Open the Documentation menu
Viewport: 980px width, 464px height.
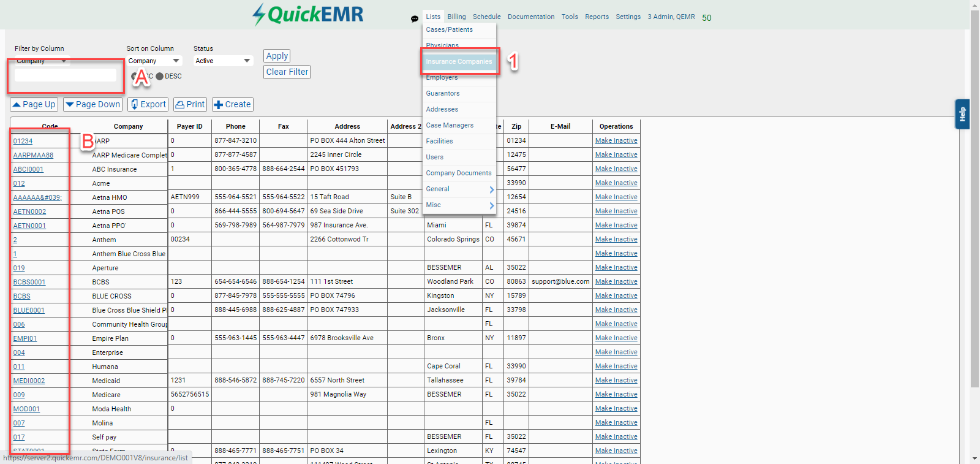(x=531, y=17)
